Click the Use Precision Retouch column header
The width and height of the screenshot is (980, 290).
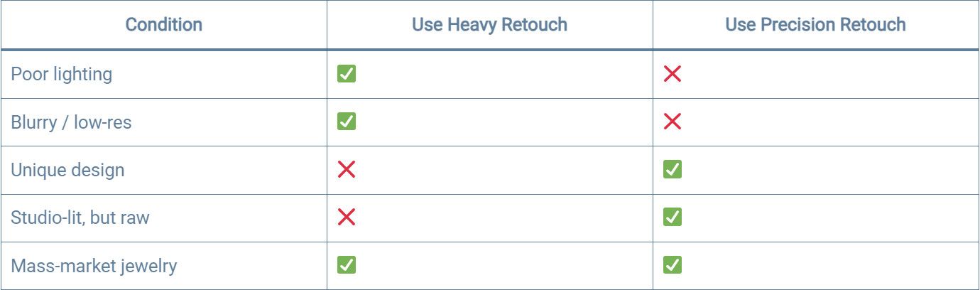click(x=815, y=25)
